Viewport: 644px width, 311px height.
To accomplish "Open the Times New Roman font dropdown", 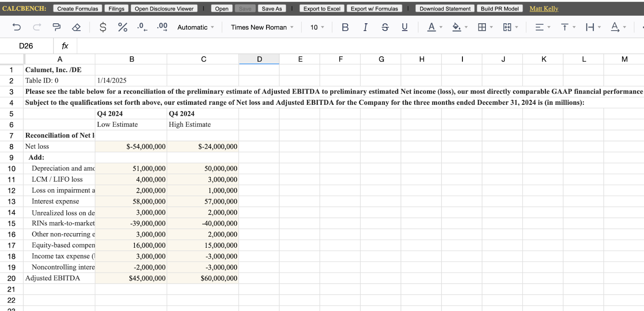I will coord(262,27).
